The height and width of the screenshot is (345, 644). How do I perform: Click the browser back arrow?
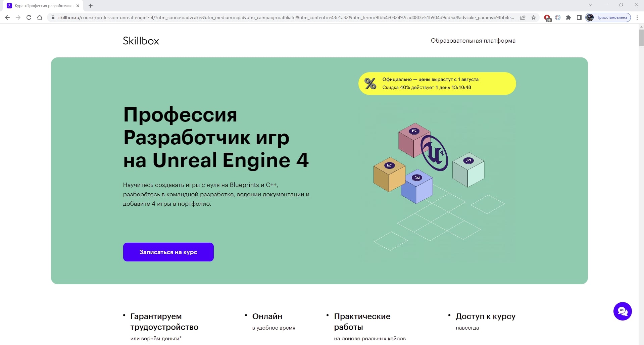[7, 17]
